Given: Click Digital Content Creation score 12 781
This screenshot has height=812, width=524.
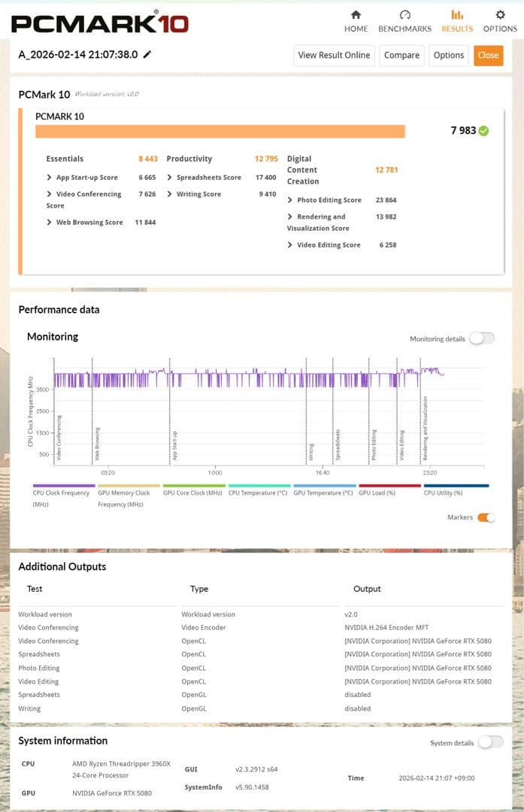Looking at the screenshot, I should (386, 170).
